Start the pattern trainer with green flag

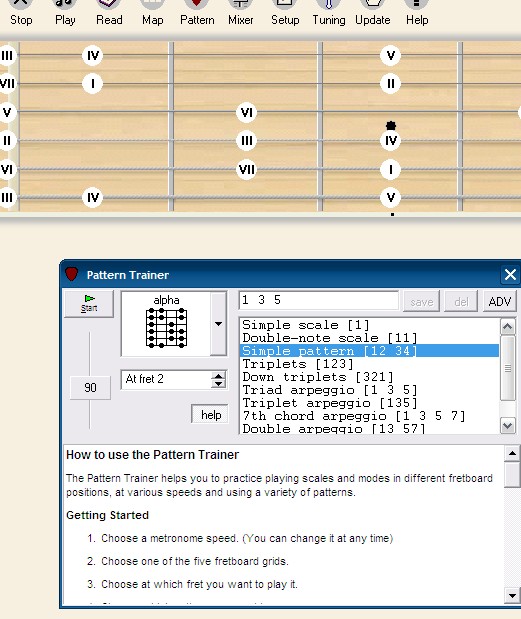tap(89, 303)
